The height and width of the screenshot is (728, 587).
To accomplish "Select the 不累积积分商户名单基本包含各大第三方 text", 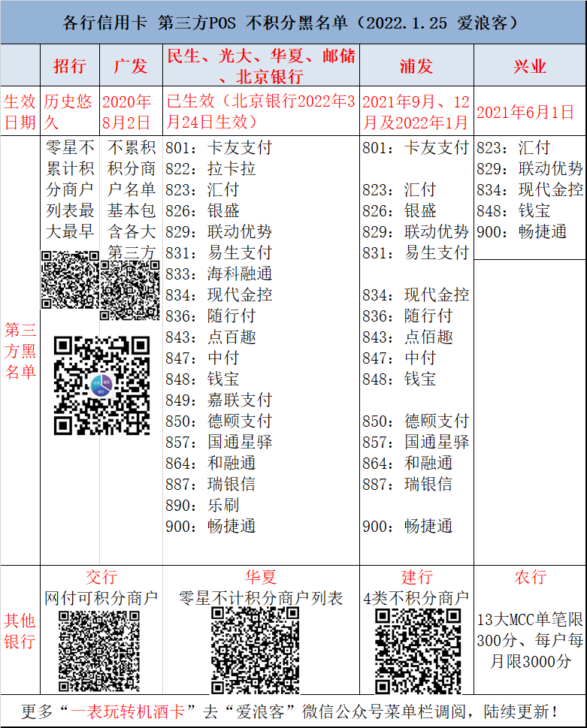I will pos(132,200).
